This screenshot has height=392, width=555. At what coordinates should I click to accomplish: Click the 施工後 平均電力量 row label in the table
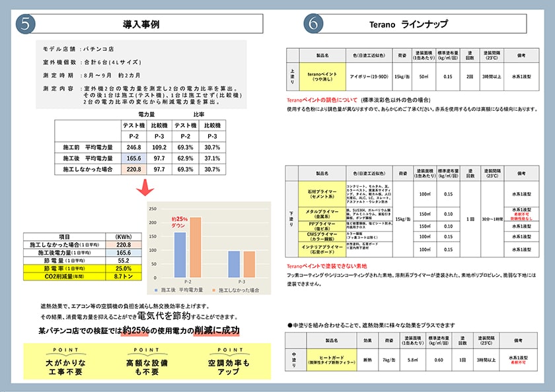(x=88, y=158)
